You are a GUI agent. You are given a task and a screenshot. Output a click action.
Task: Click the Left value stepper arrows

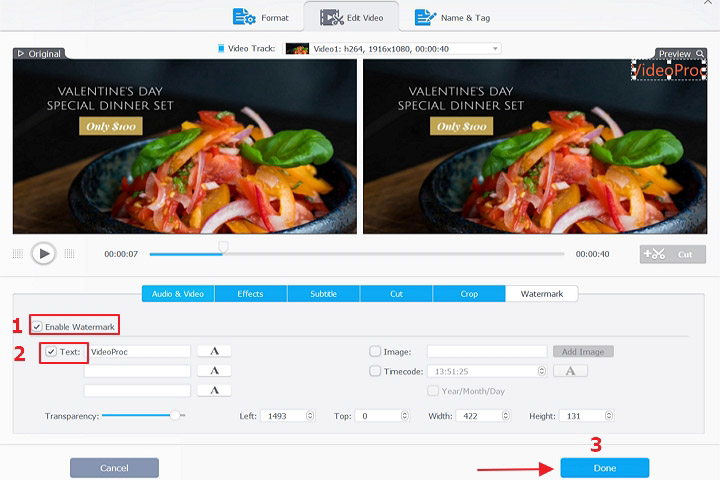pos(310,416)
